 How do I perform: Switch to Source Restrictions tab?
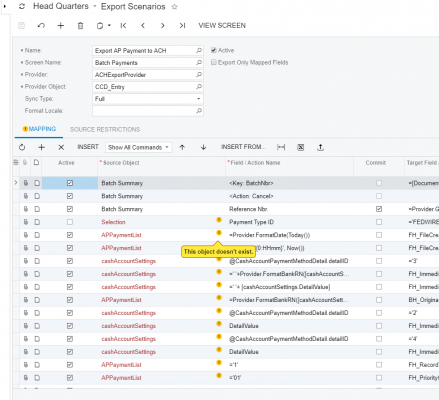(105, 129)
